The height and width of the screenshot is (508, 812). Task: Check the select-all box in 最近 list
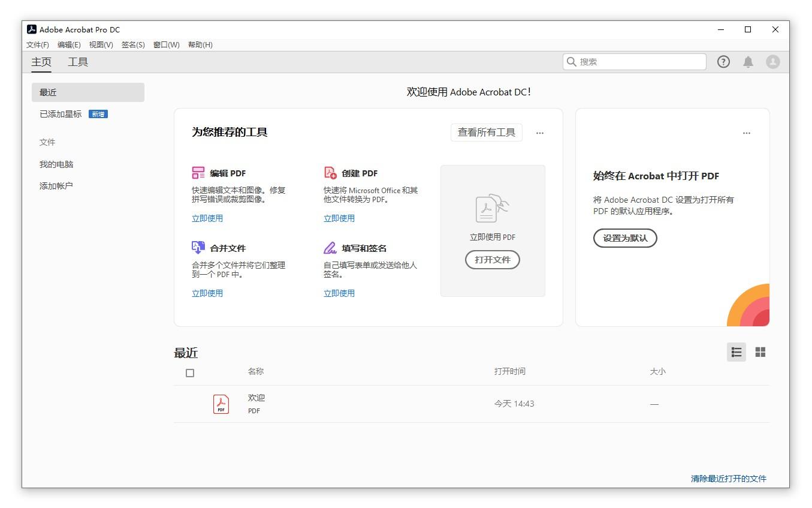tap(190, 372)
